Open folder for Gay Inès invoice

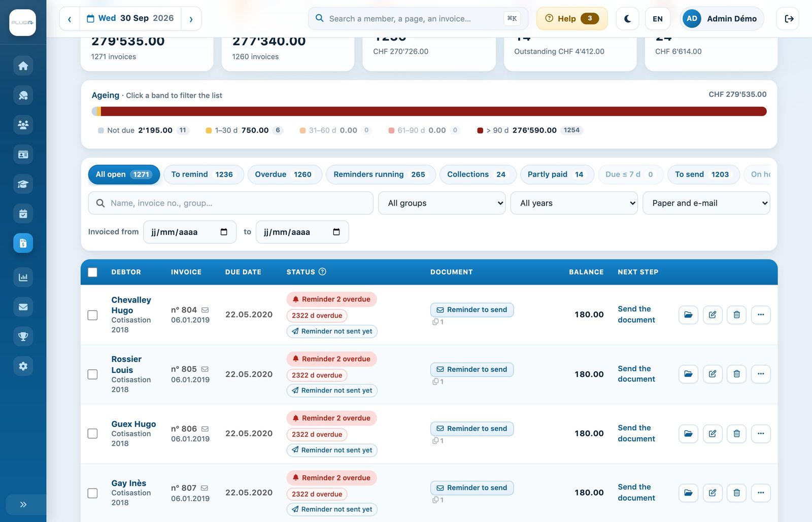(688, 493)
